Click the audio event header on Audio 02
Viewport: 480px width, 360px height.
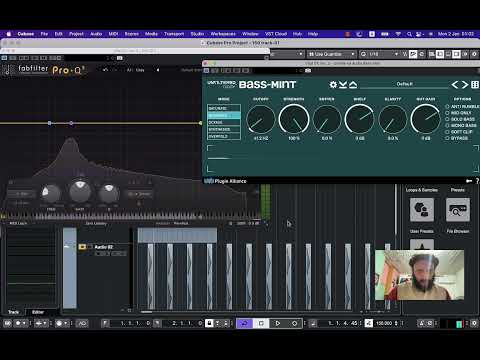click(x=177, y=235)
